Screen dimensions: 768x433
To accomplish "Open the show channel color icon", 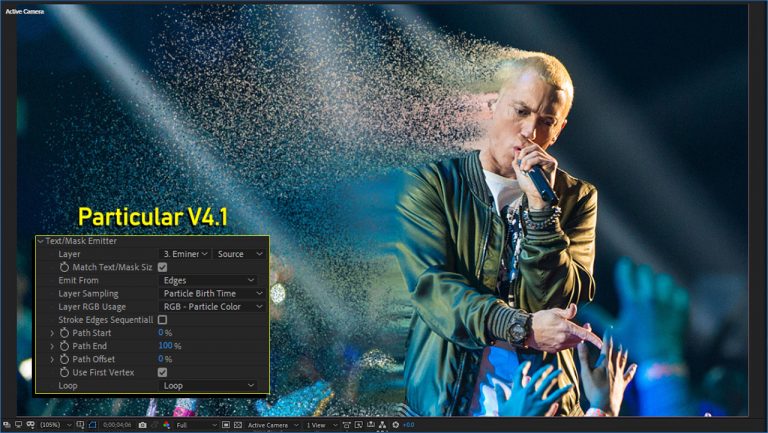I will click(167, 425).
